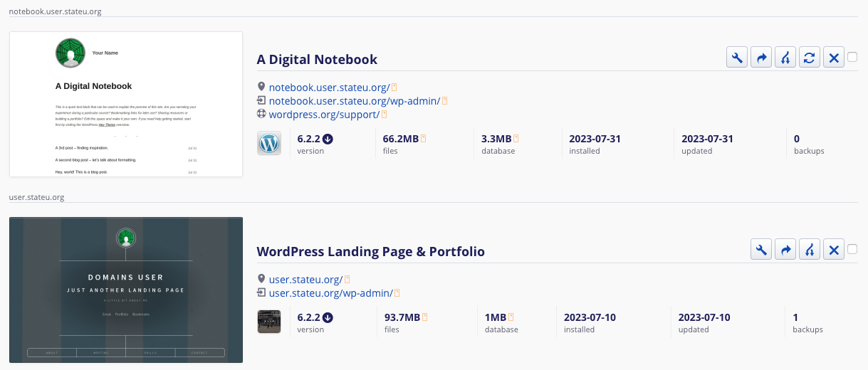Click Domains User landing page preview thumbnail
This screenshot has height=370, width=868.
click(126, 290)
